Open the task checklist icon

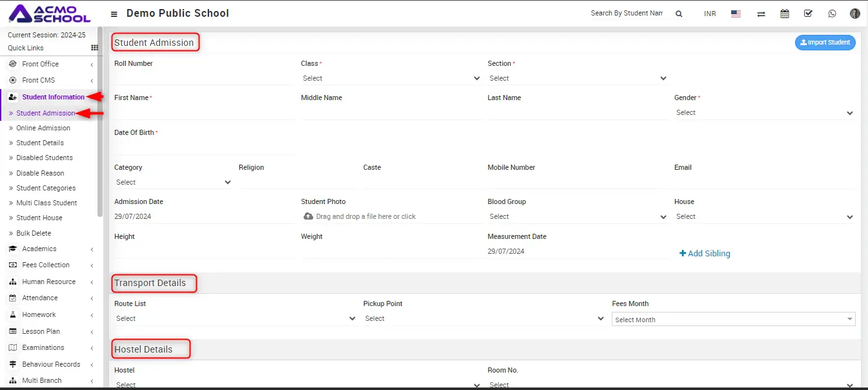click(808, 14)
